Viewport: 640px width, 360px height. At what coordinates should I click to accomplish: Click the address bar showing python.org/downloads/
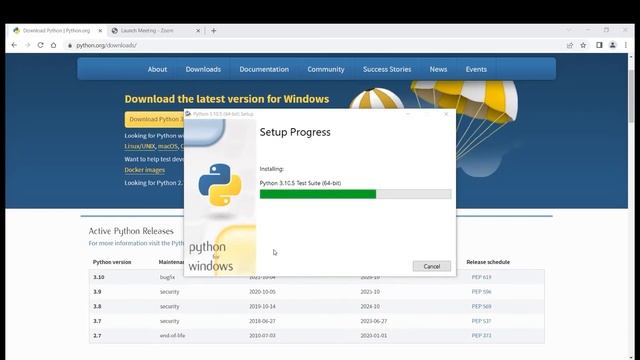[x=106, y=45]
